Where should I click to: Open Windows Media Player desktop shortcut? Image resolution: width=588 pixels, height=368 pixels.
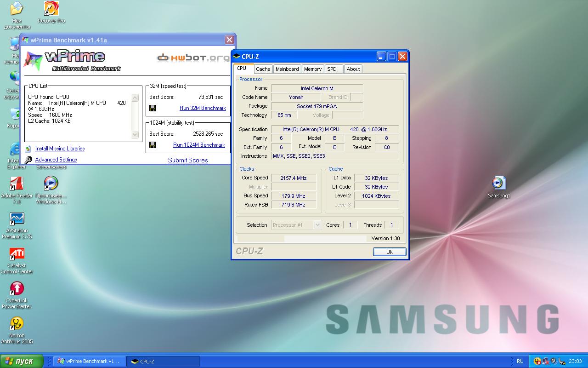tap(51, 190)
